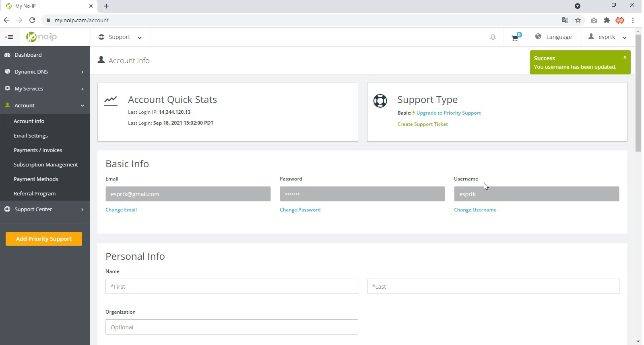
Task: Click the First name input field
Action: tap(231, 286)
